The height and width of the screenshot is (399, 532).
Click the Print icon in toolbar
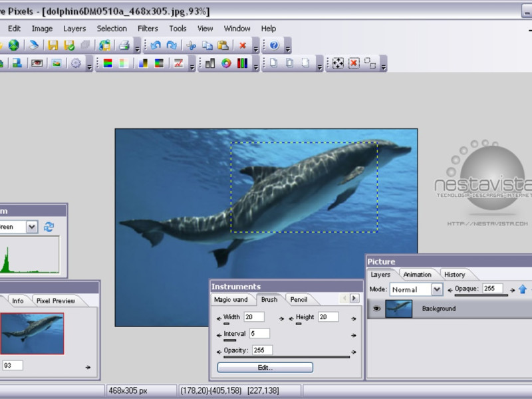click(124, 45)
